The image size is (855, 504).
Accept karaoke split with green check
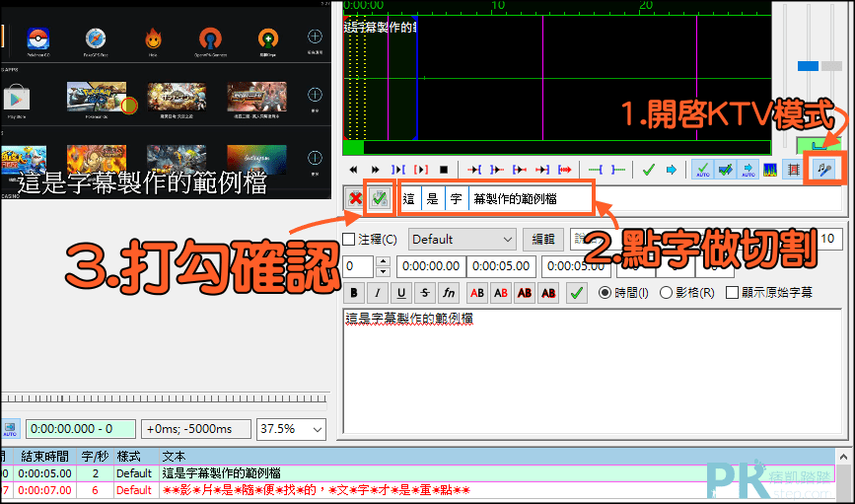(380, 199)
